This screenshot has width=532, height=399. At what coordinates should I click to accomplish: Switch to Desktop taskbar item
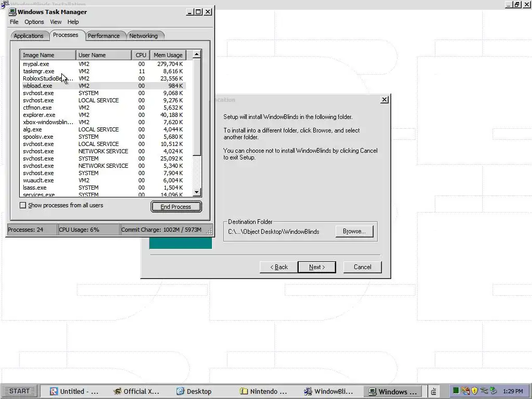pos(194,392)
